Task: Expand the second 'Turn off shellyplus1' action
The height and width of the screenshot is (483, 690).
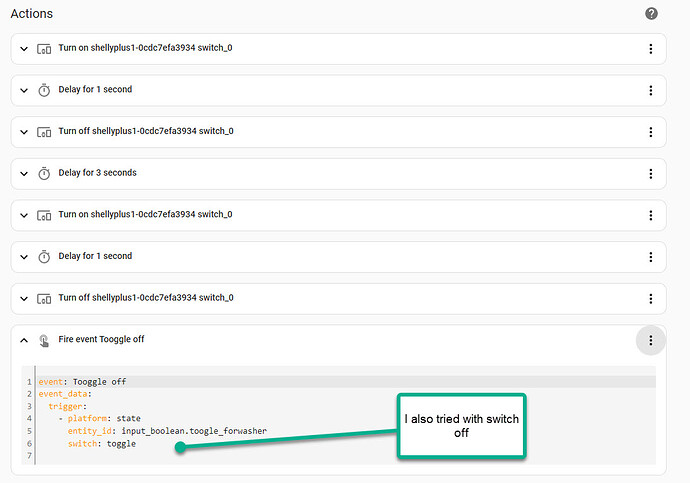Action: point(24,299)
